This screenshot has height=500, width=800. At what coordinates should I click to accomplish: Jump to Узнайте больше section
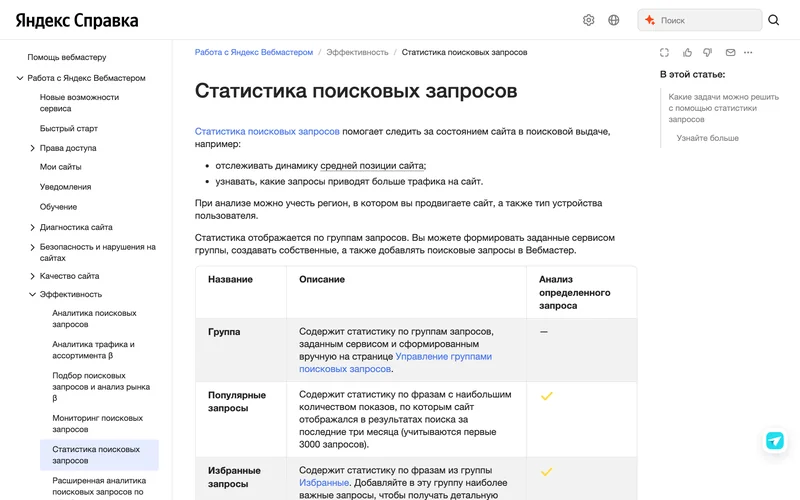(707, 138)
